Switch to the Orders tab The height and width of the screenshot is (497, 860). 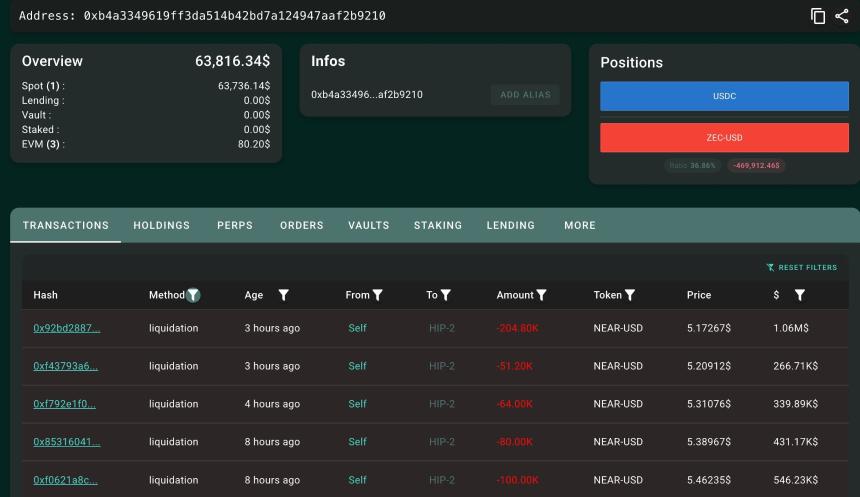[x=302, y=225]
